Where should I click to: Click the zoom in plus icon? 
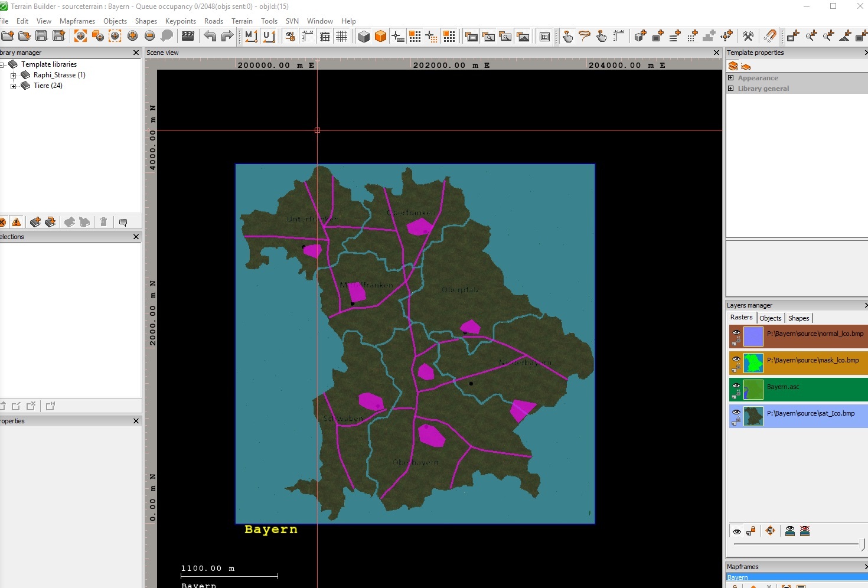[132, 36]
